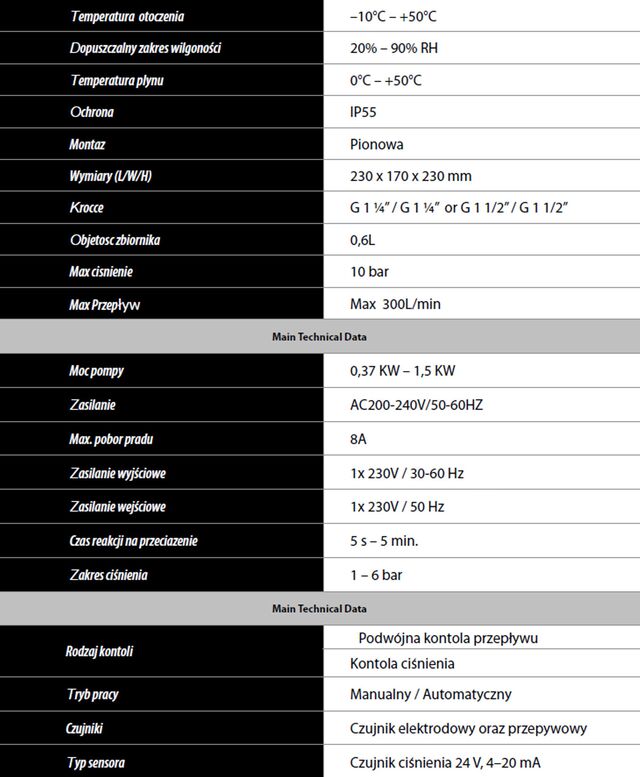Select the 'IP55' protection value

point(364,113)
